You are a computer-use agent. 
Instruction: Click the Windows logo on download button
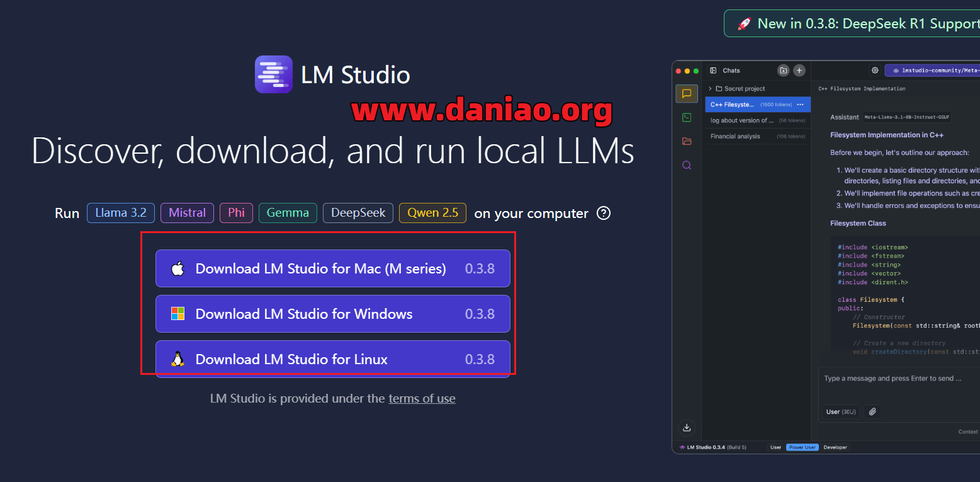click(x=178, y=314)
